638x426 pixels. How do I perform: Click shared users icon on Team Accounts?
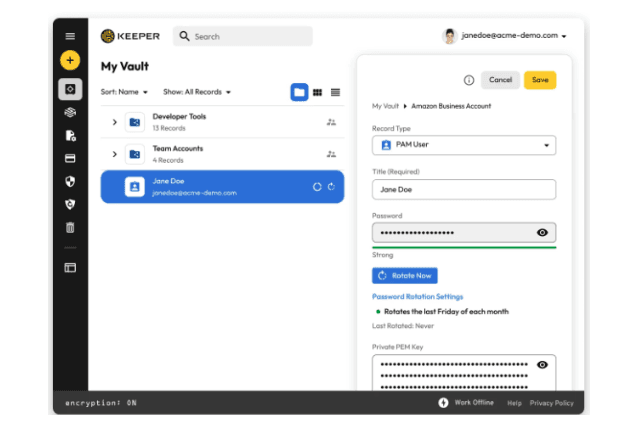pyautogui.click(x=331, y=154)
